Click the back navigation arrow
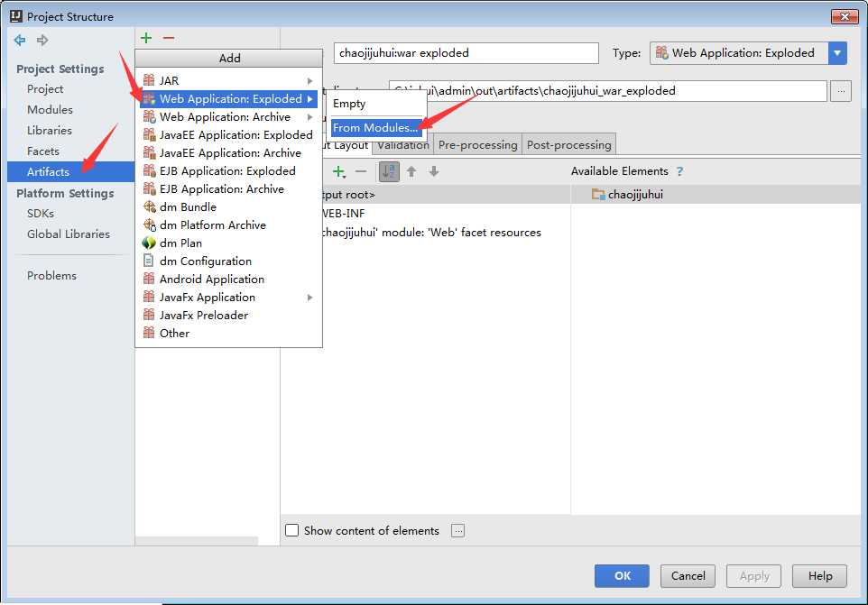Screen dimensions: 868x605 [x=20, y=40]
